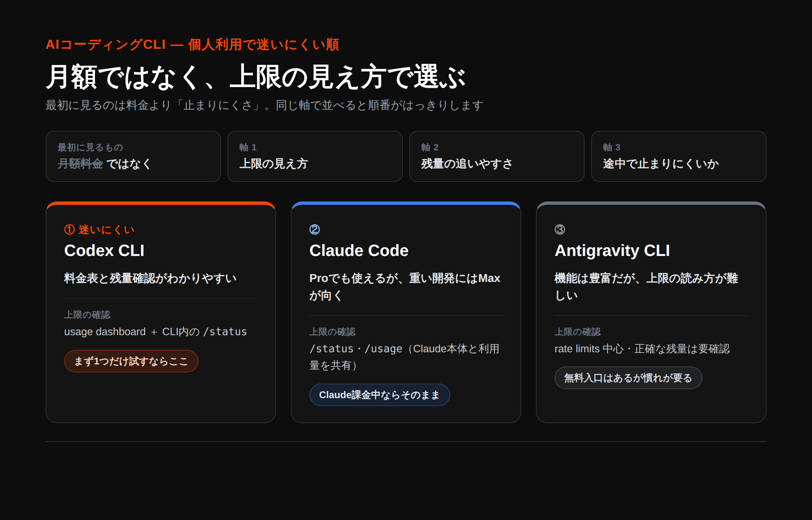Click '機能は豊富だが、上限の読み方が難しい' description

(x=646, y=287)
